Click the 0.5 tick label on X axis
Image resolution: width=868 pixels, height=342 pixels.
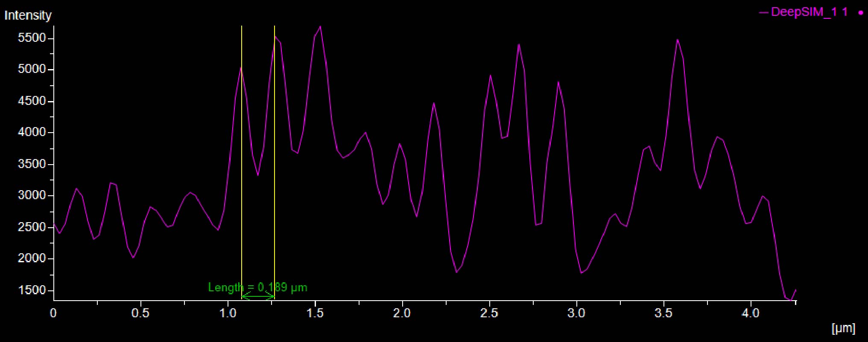(140, 313)
